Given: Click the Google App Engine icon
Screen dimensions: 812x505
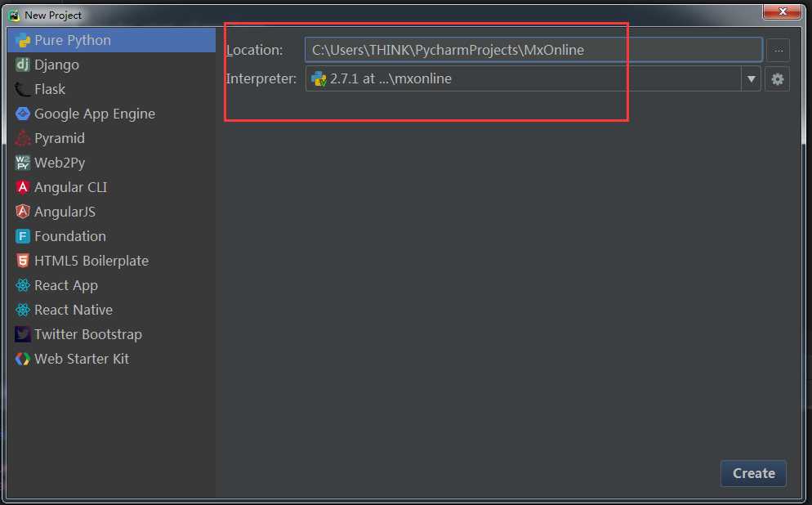Looking at the screenshot, I should [23, 114].
